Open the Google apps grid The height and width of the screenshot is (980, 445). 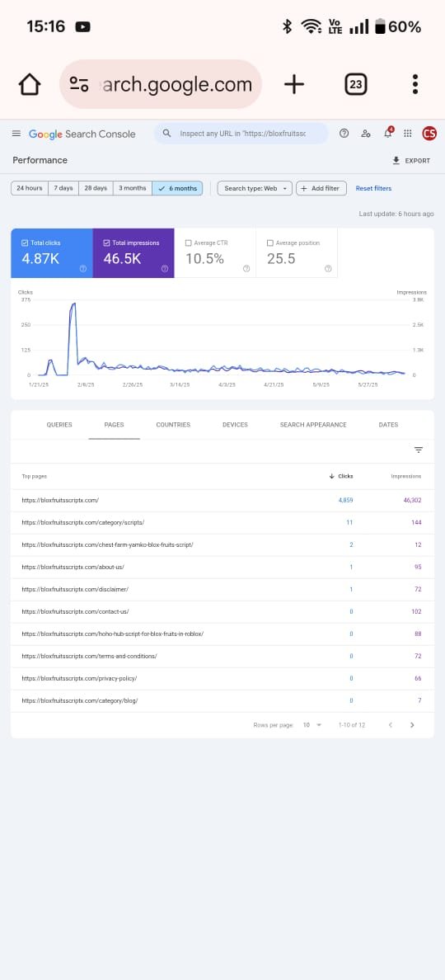pyautogui.click(x=408, y=133)
